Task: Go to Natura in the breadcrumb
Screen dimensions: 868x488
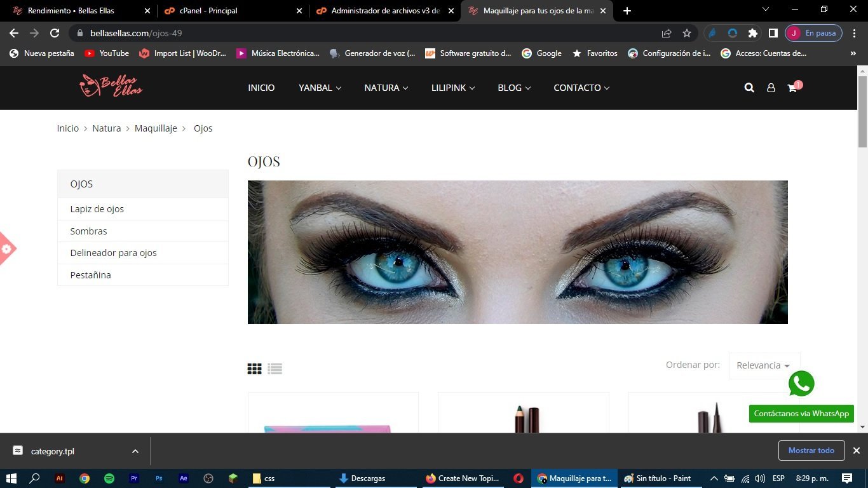Action: 107,128
